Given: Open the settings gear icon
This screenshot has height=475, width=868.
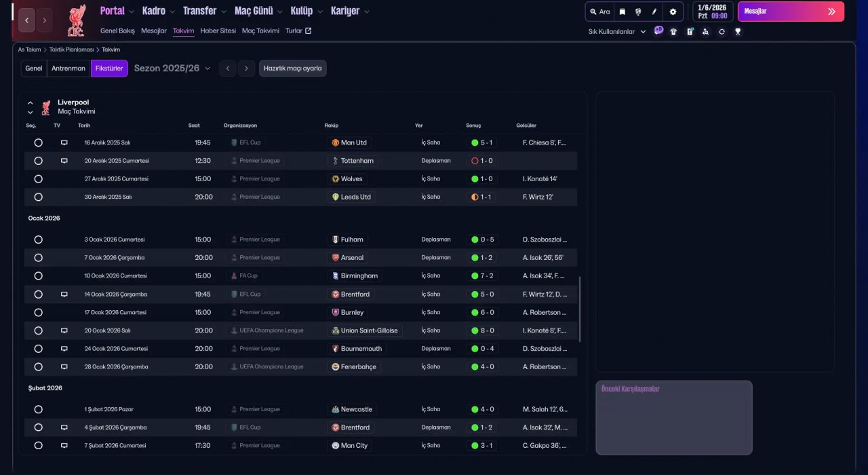Looking at the screenshot, I should [x=673, y=12].
